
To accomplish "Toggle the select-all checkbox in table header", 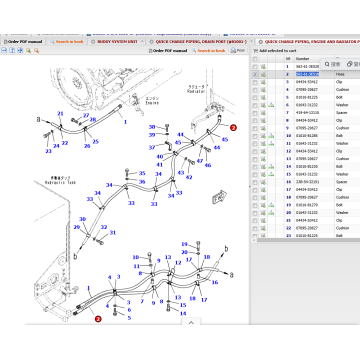I will click(x=255, y=59).
